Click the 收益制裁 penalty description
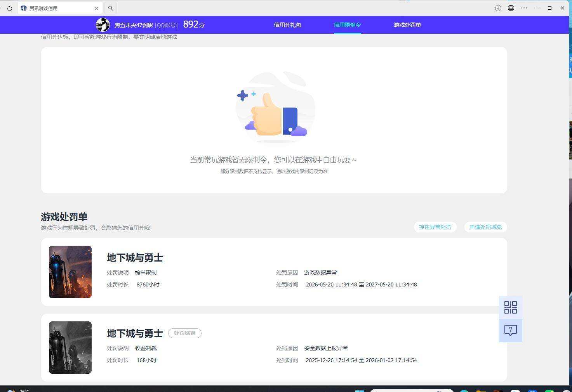572x392 pixels. (146, 348)
